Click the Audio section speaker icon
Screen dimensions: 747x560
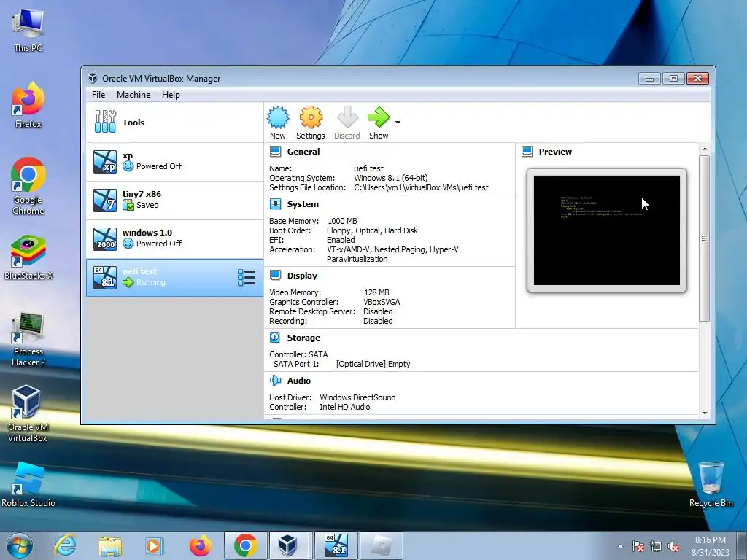[275, 380]
